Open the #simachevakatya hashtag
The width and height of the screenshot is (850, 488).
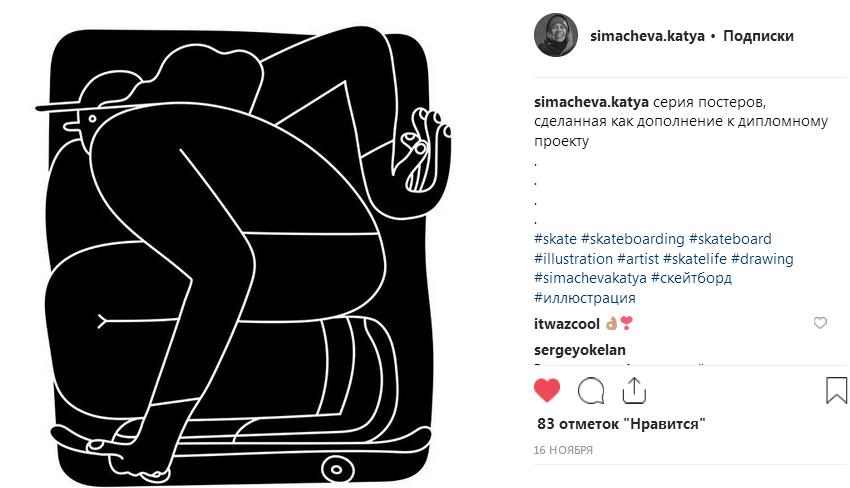coord(590,278)
